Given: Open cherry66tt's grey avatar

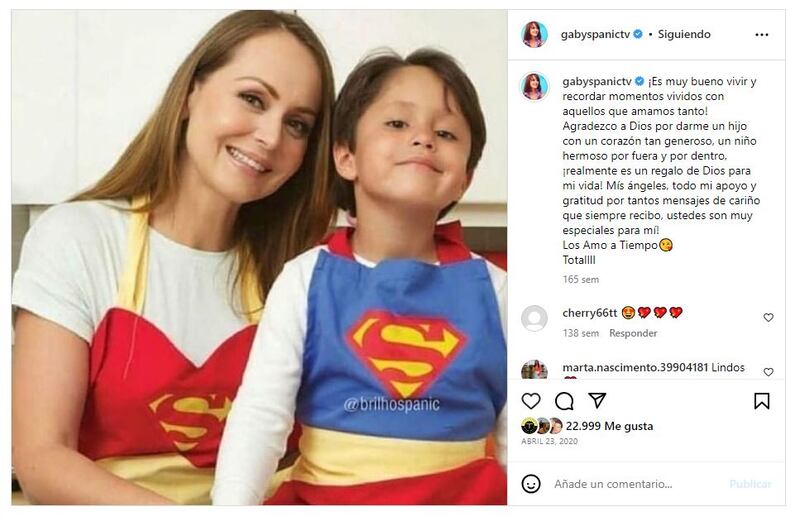Looking at the screenshot, I should [x=535, y=318].
